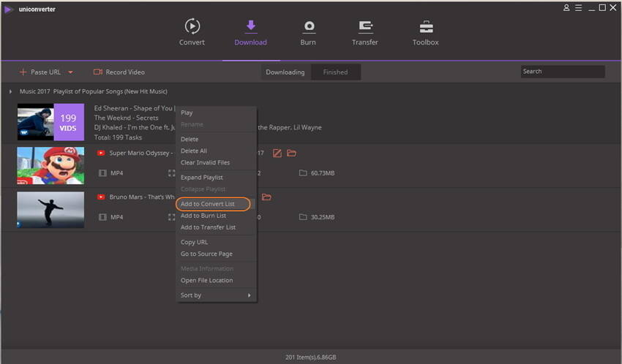The width and height of the screenshot is (622, 364).
Task: Open the folder icon on Bruno Mars row
Action: pos(266,197)
